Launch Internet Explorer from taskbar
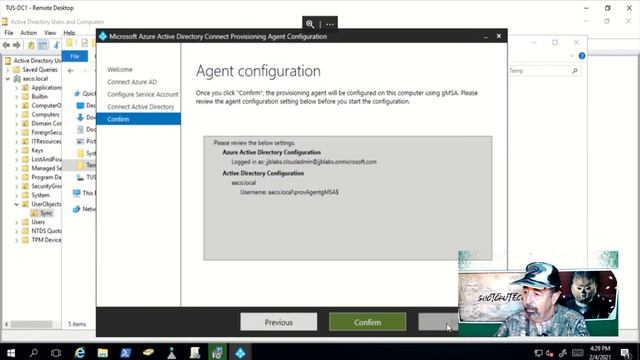The height and width of the screenshot is (360, 640). [80, 353]
